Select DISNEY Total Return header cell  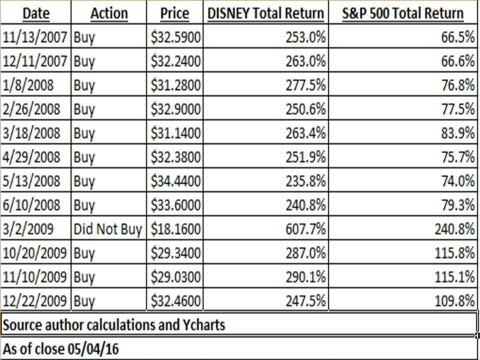pos(266,13)
